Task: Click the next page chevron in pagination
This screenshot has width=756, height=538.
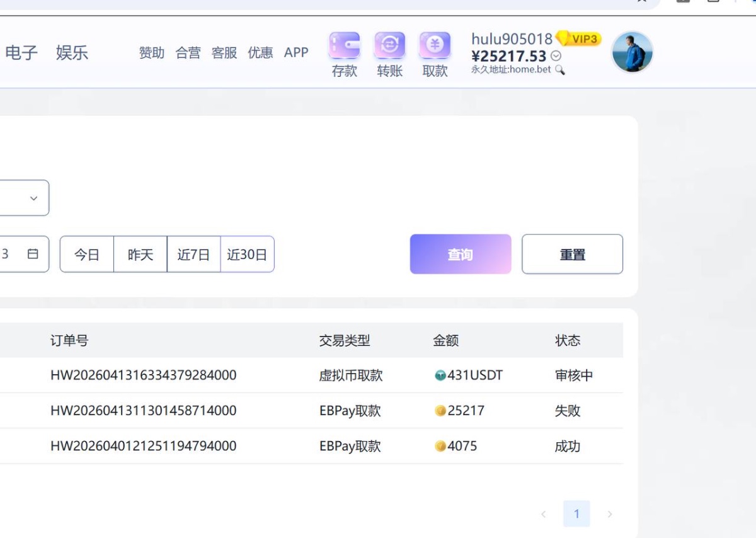Action: (610, 513)
